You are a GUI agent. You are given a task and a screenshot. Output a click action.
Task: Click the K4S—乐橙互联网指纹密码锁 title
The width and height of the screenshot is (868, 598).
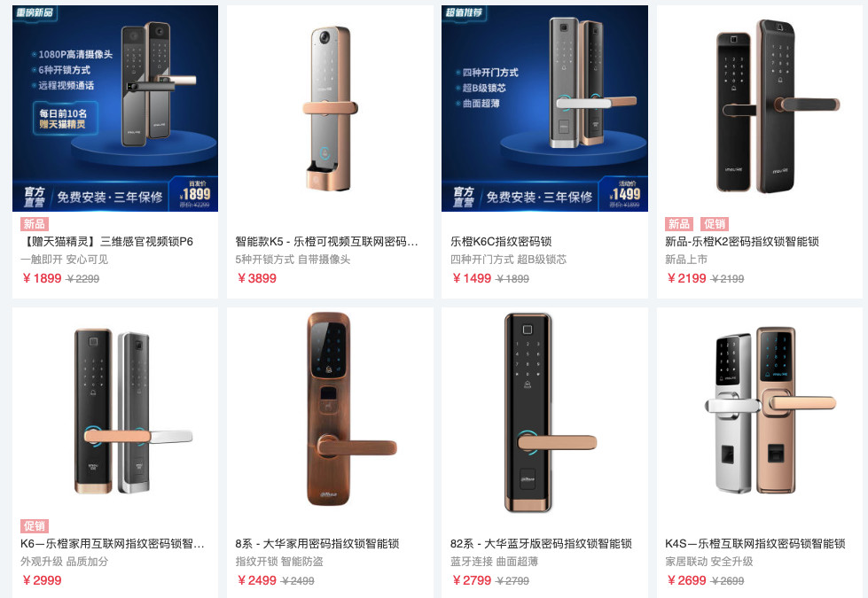(755, 544)
